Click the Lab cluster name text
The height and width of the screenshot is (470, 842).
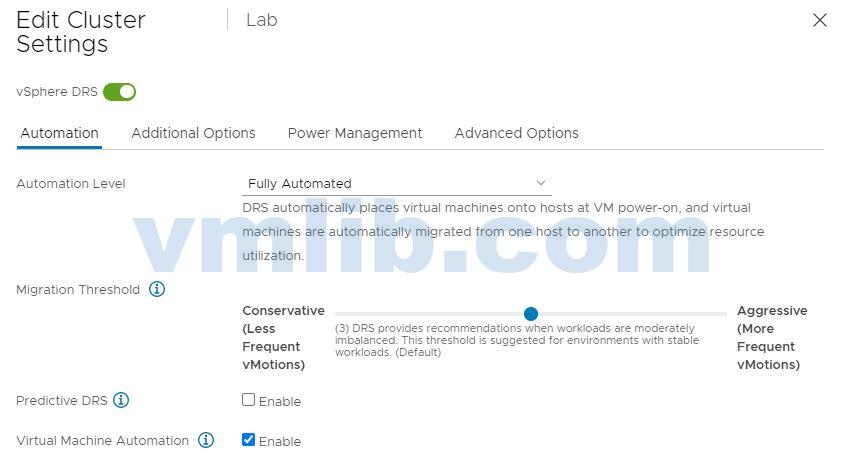(x=262, y=20)
